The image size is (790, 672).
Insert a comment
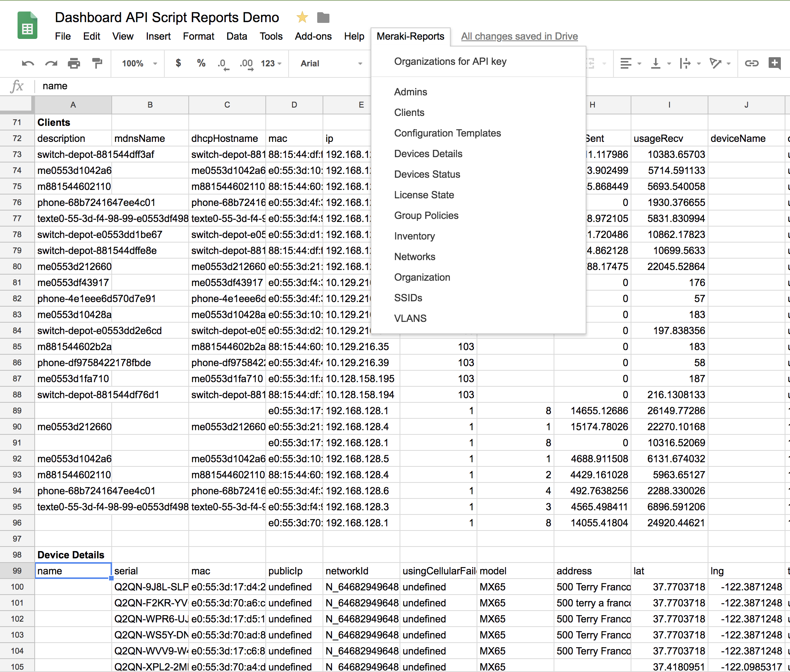[x=776, y=63]
